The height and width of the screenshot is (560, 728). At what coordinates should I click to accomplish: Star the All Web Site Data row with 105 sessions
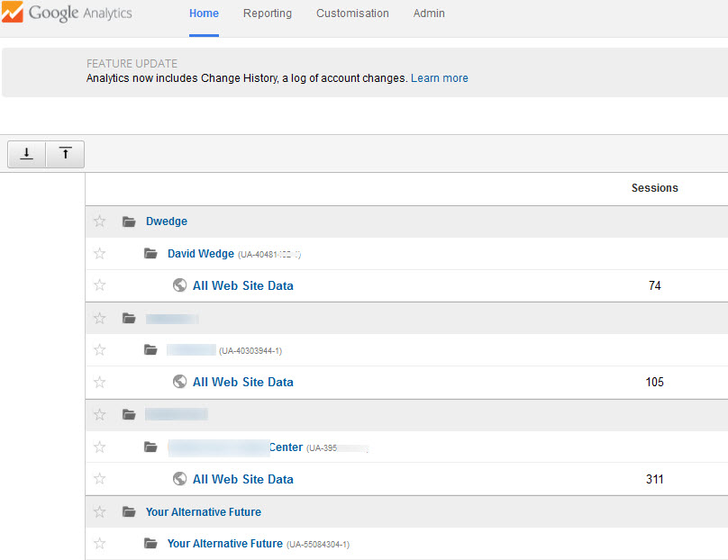click(99, 382)
